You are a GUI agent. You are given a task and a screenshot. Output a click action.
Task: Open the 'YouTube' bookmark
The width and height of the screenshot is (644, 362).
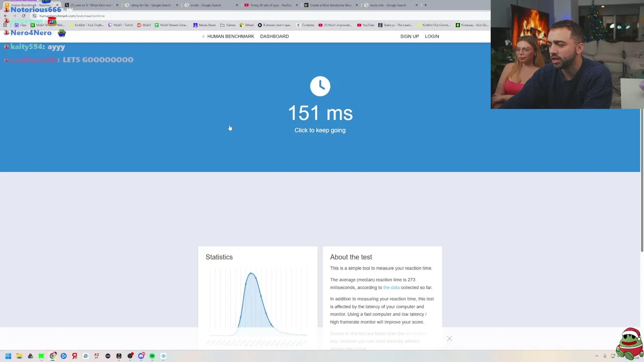[366, 25]
